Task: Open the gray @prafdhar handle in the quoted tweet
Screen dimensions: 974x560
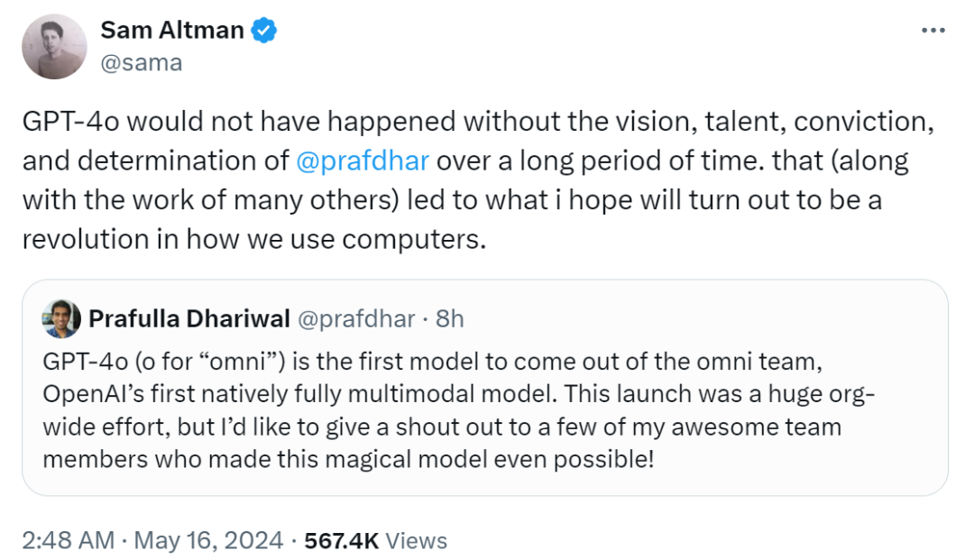Action: (356, 318)
